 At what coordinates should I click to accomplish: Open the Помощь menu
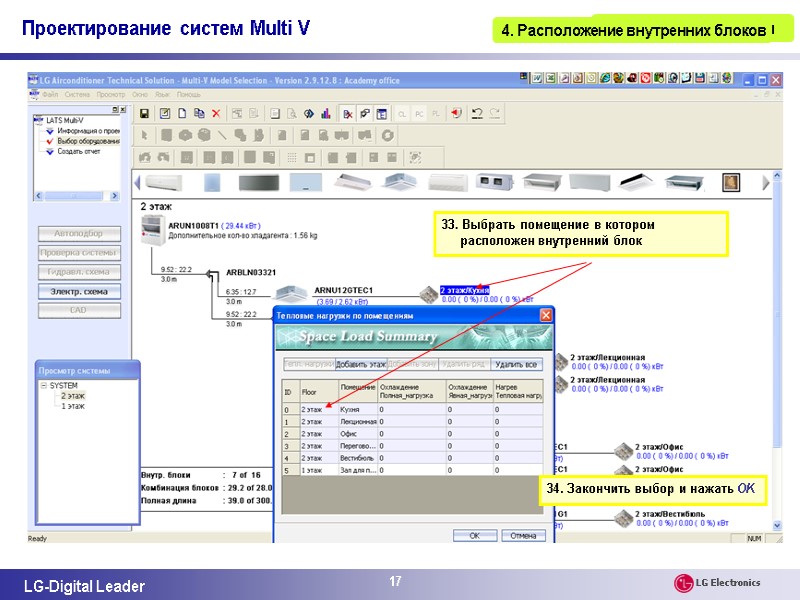coord(189,94)
